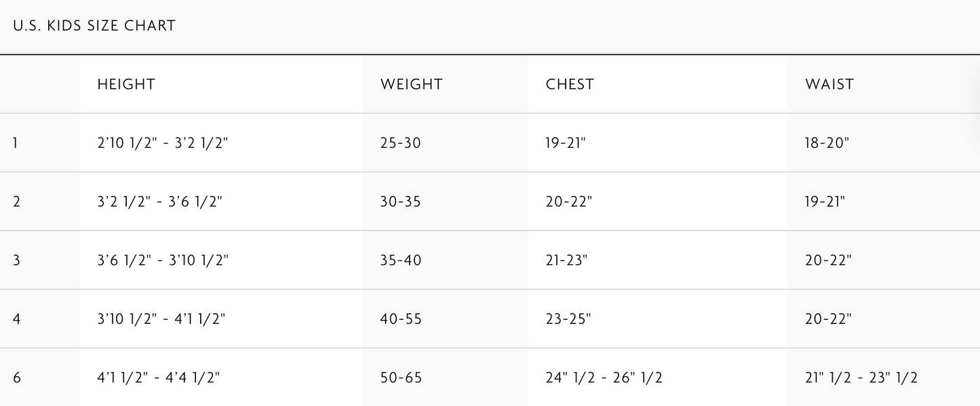Click the waist cell reading 18-20"
The image size is (980, 406).
(x=827, y=143)
